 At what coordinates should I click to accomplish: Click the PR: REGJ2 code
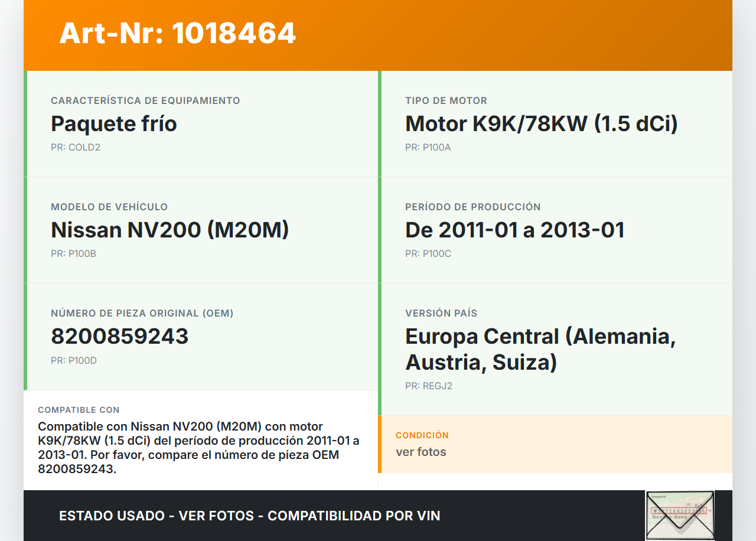tap(428, 386)
